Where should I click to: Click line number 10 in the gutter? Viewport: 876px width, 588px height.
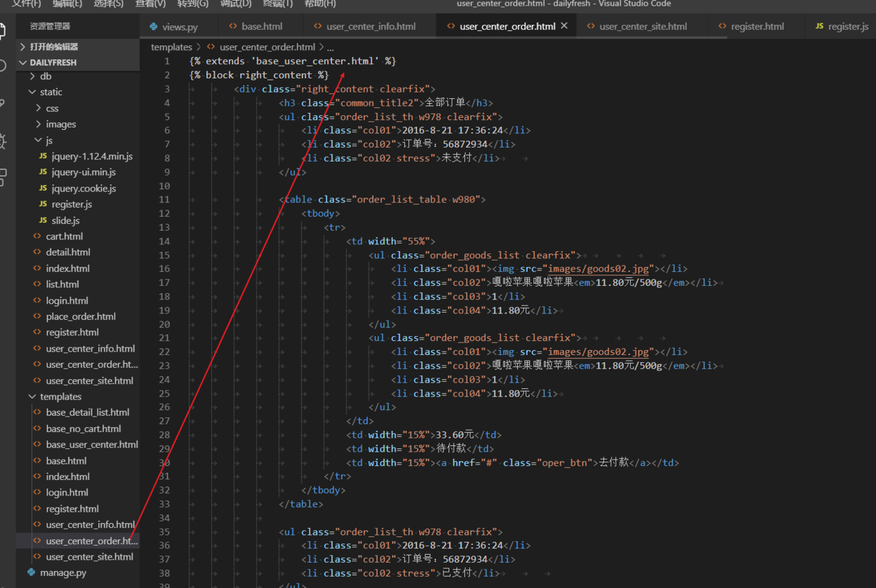pyautogui.click(x=165, y=186)
